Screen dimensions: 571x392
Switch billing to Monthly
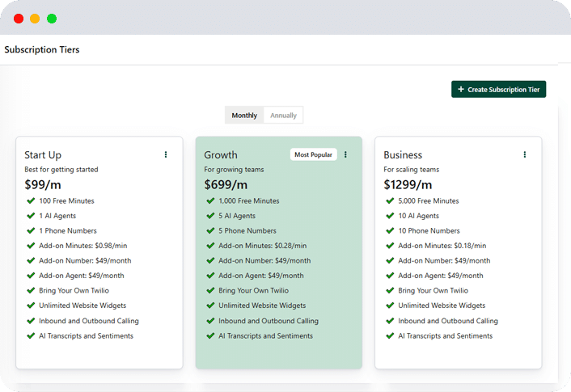[x=244, y=116]
